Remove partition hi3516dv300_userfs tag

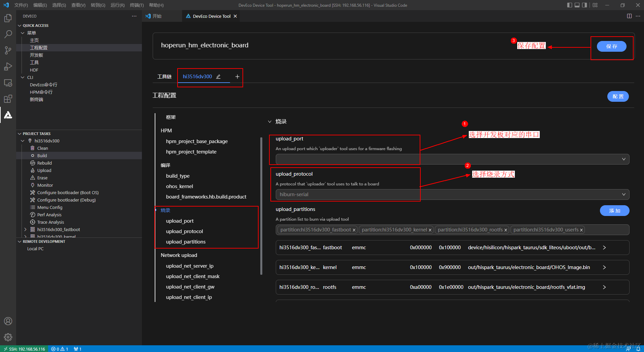click(x=581, y=230)
